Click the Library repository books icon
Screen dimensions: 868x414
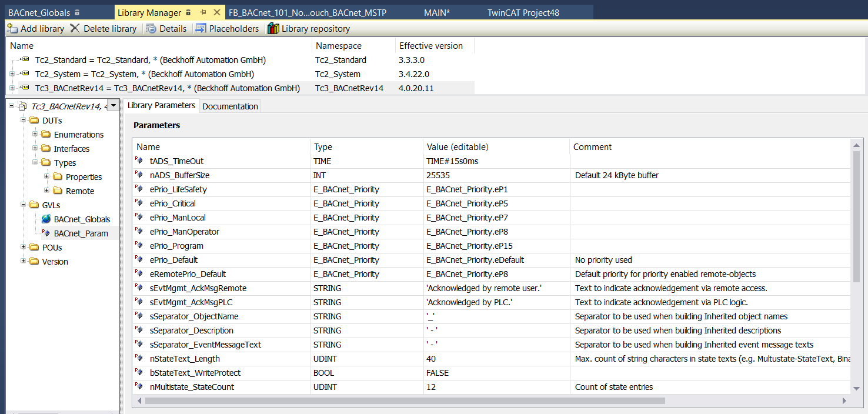(273, 28)
